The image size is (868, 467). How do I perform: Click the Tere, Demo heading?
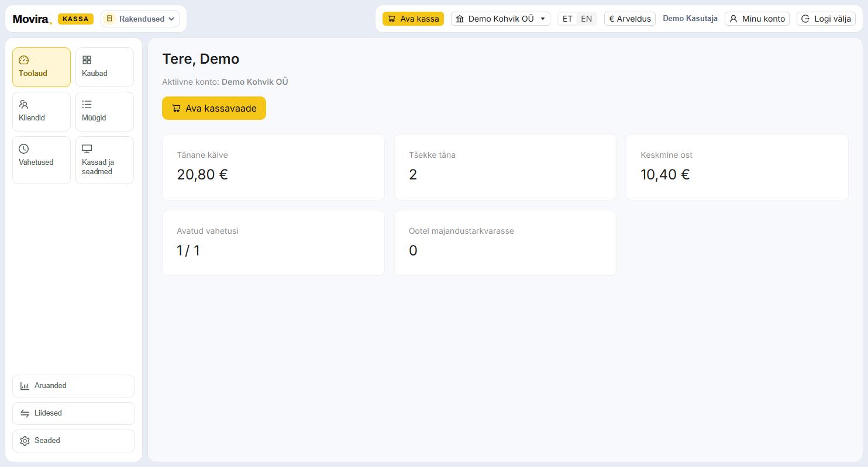201,59
